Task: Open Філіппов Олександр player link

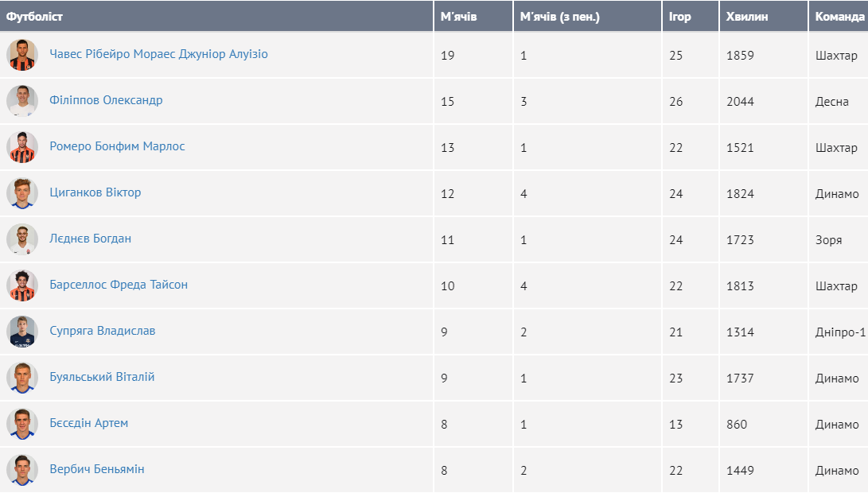Action: point(106,100)
